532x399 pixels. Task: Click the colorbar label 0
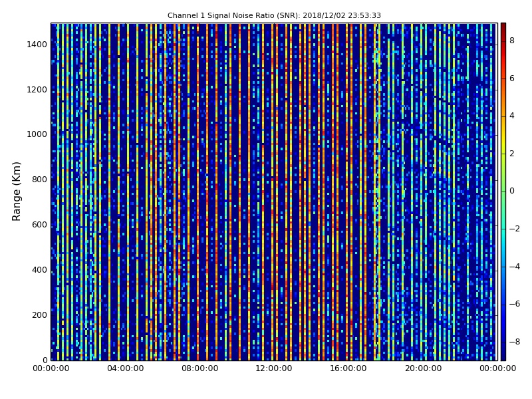[512, 191]
